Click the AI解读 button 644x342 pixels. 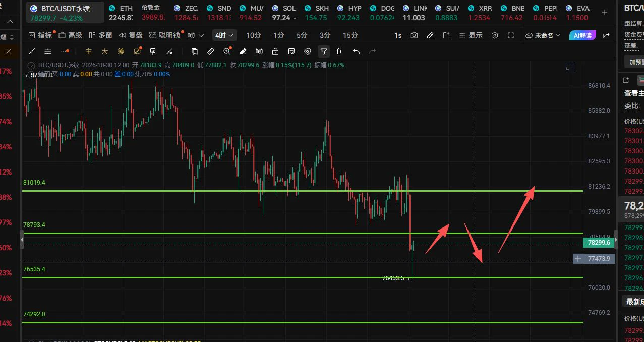pyautogui.click(x=582, y=35)
